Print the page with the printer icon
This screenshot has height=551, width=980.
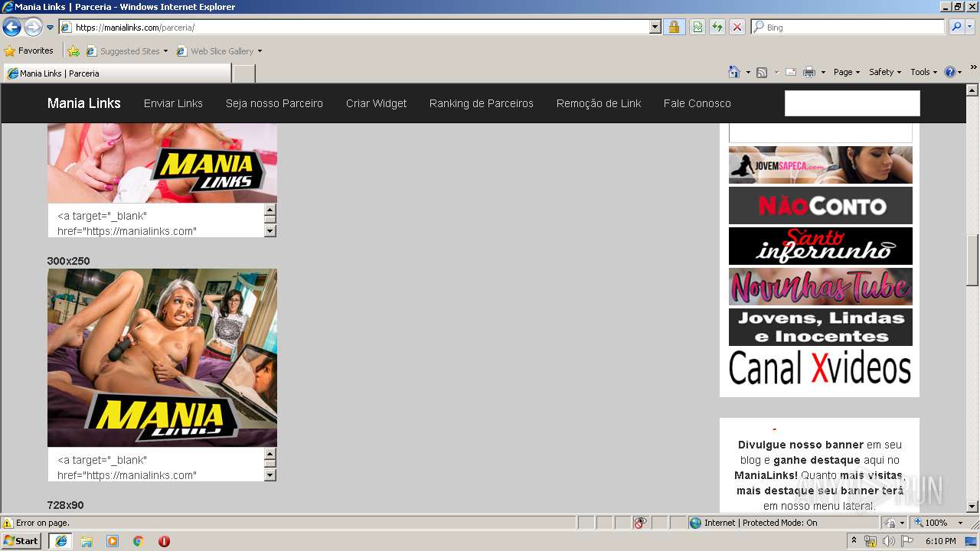808,72
